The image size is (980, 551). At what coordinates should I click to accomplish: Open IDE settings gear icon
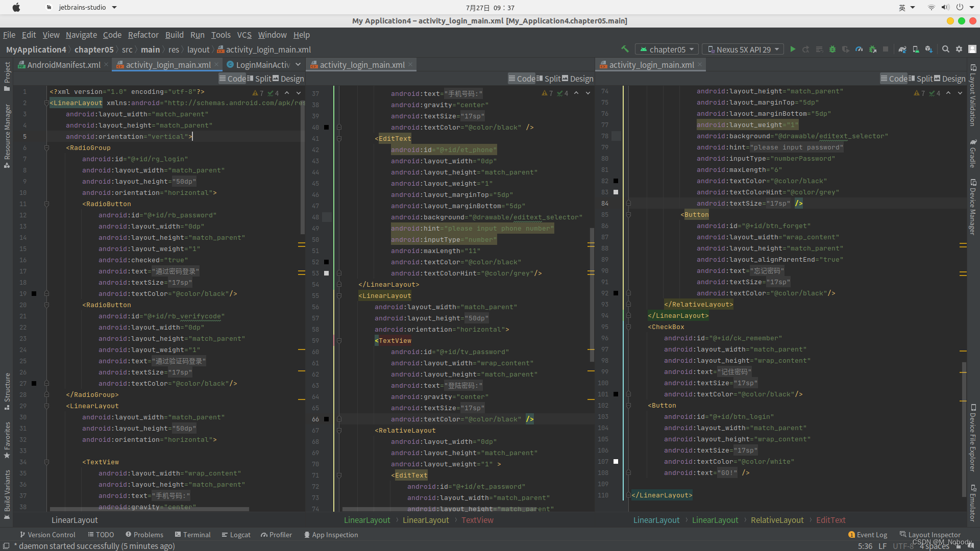click(x=959, y=49)
